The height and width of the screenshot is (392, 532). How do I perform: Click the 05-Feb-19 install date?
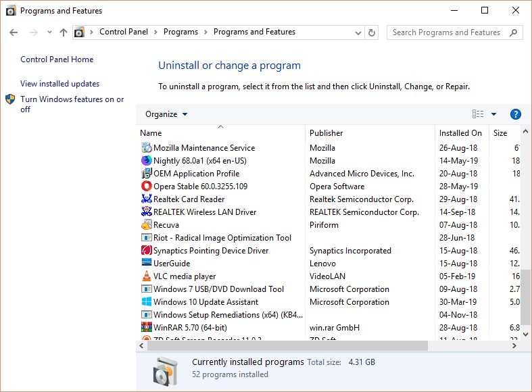(x=458, y=276)
